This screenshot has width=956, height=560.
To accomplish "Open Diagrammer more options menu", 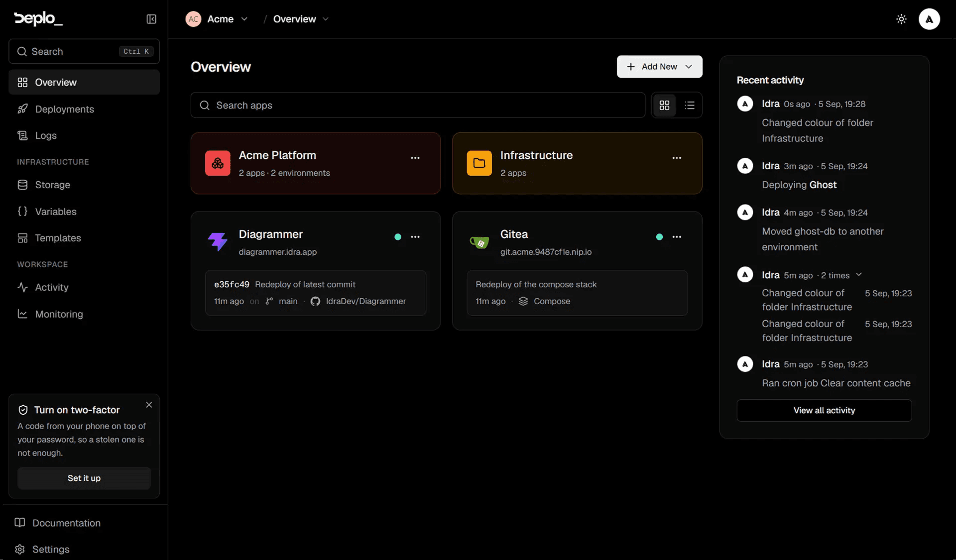I will [415, 237].
